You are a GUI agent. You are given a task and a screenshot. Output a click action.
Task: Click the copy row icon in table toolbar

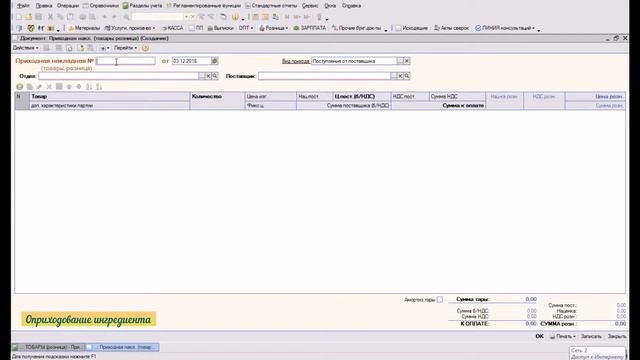30,87
